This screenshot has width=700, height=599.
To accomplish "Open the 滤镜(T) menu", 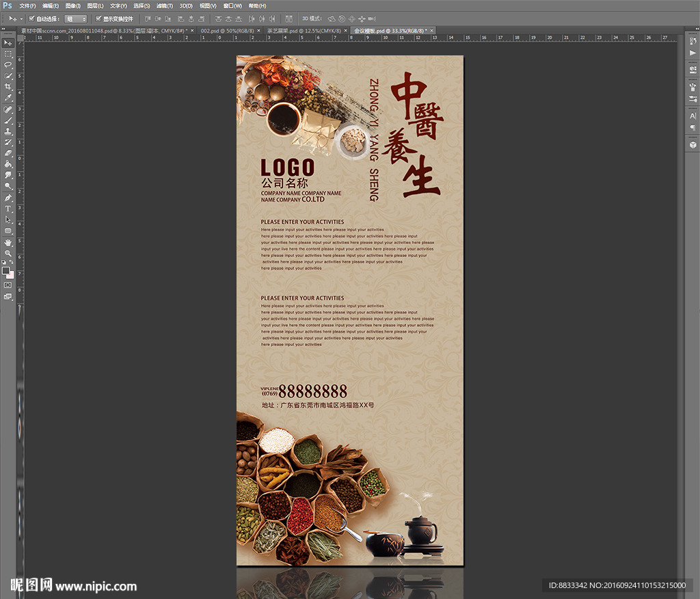I will tap(165, 5).
